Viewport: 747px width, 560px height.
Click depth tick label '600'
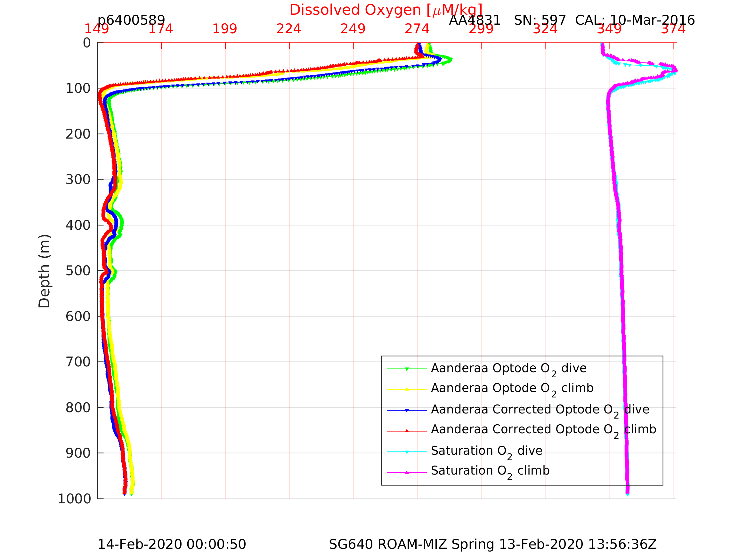(78, 316)
